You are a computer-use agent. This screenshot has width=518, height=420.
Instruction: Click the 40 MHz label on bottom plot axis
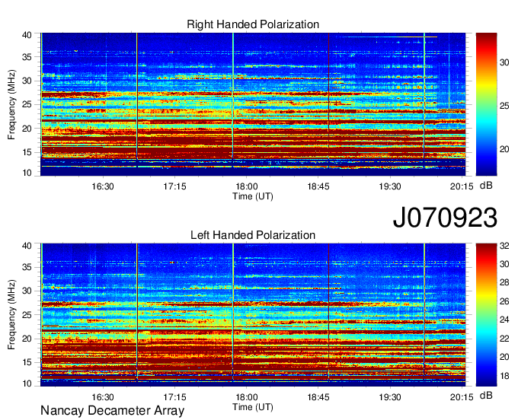click(x=27, y=246)
